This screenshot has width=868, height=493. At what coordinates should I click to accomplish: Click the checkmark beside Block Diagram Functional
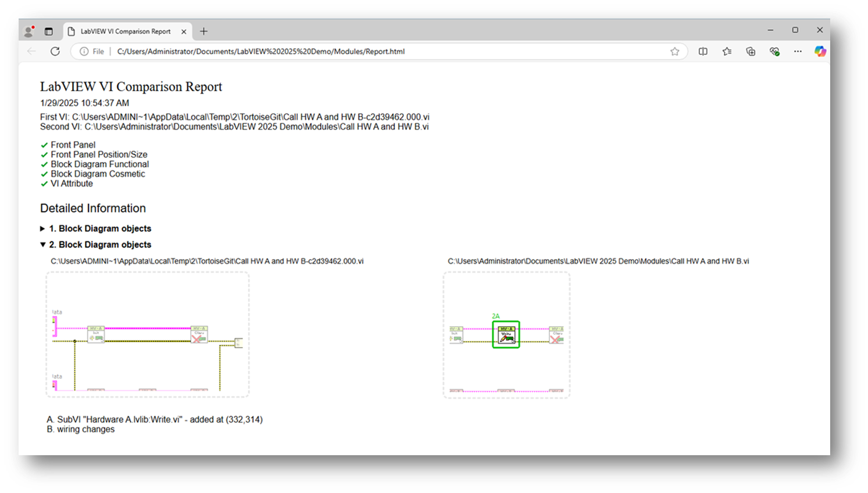pos(44,164)
